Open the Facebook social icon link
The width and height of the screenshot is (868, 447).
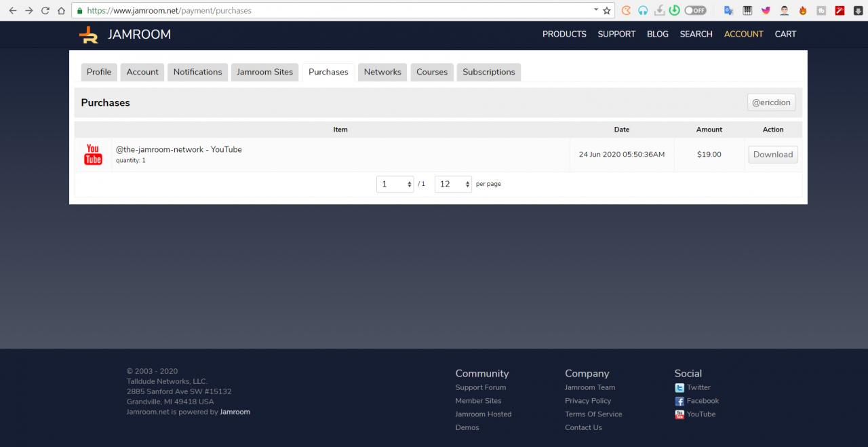(679, 402)
